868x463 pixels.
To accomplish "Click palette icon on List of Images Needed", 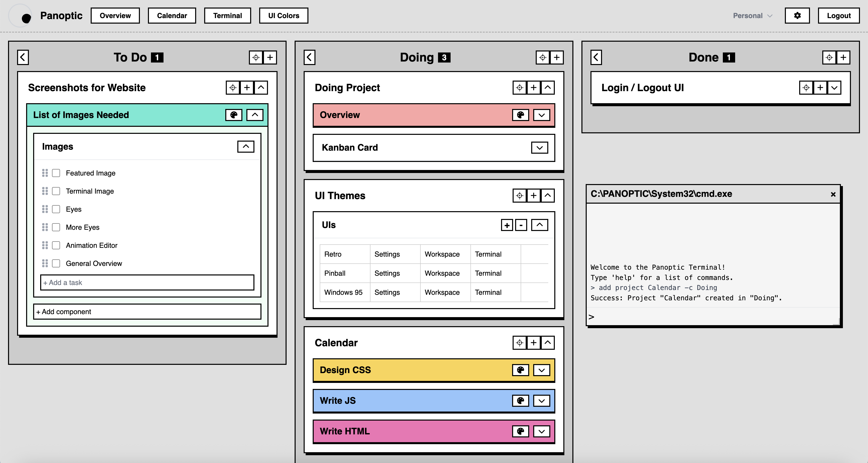I will (234, 115).
